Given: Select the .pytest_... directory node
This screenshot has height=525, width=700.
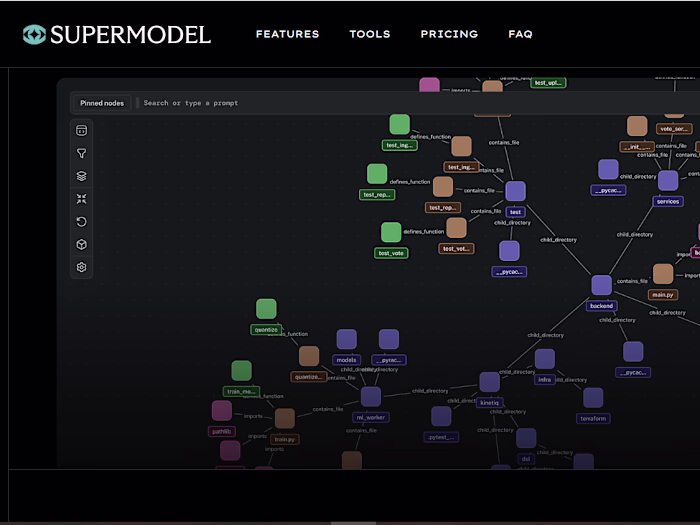Looking at the screenshot, I should point(441,417).
